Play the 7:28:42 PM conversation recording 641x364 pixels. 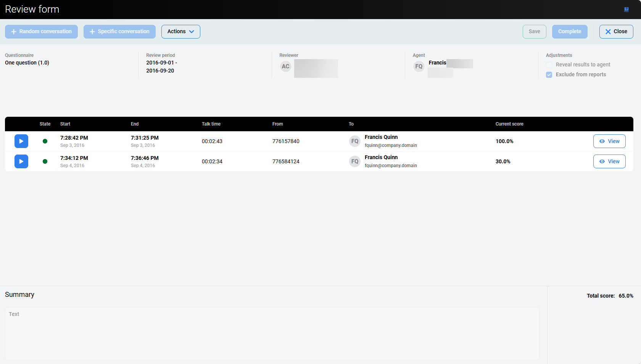tap(21, 141)
